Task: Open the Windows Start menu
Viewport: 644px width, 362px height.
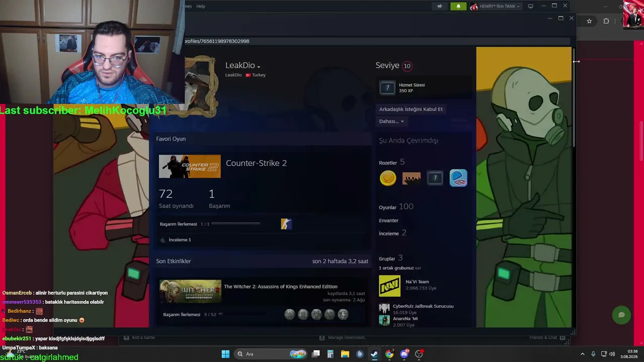Action: (225, 354)
